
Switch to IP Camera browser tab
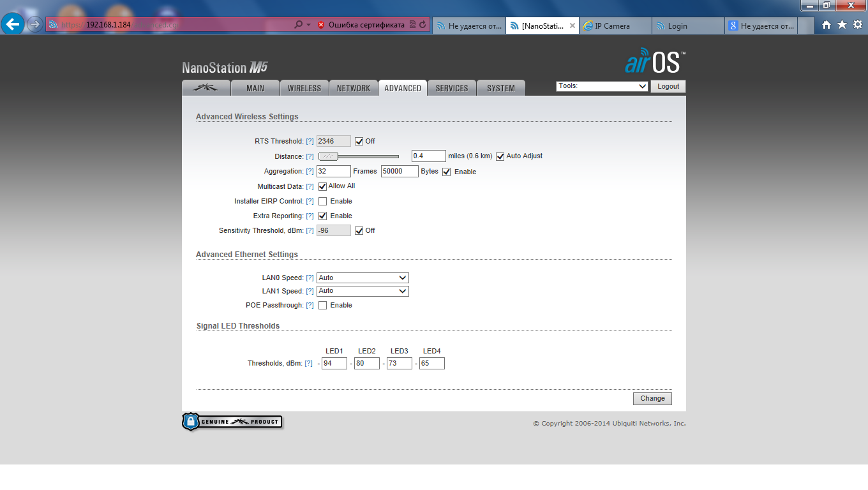(x=616, y=26)
